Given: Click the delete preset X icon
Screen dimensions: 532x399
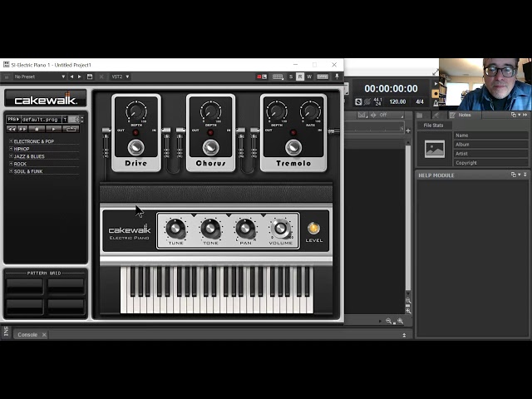Looking at the screenshot, I should pos(101,76).
